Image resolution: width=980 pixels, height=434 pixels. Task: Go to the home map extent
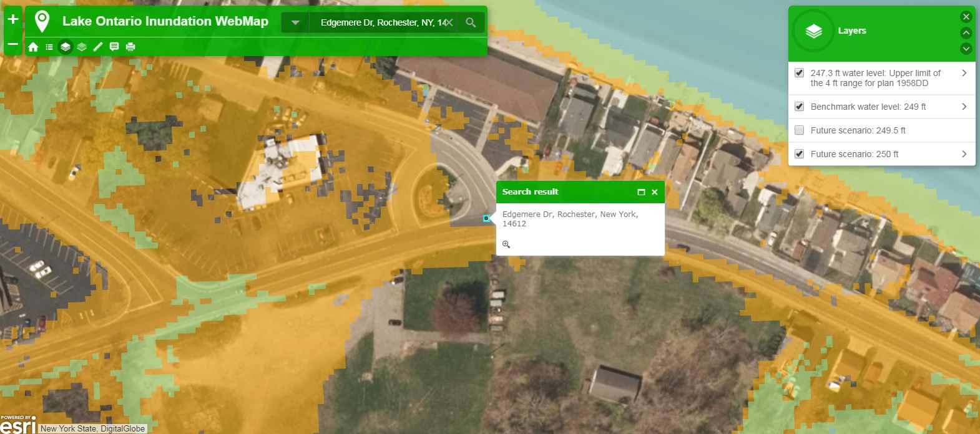[33, 47]
